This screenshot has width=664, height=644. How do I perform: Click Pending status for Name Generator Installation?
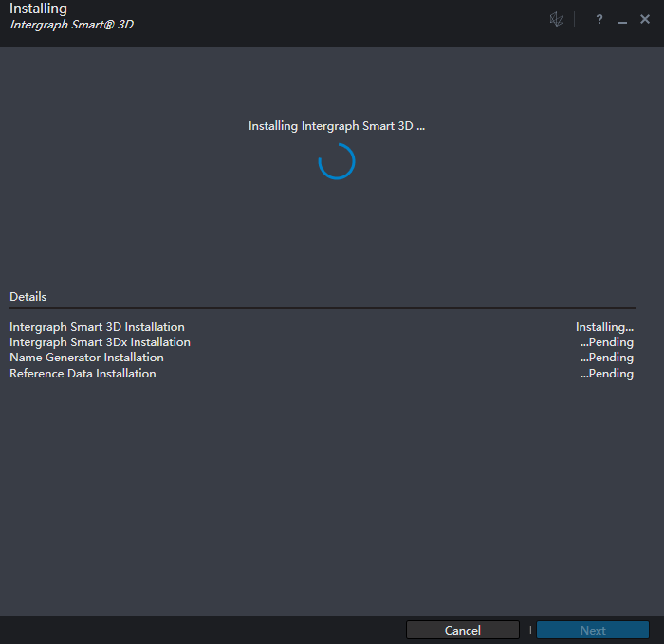tap(607, 358)
